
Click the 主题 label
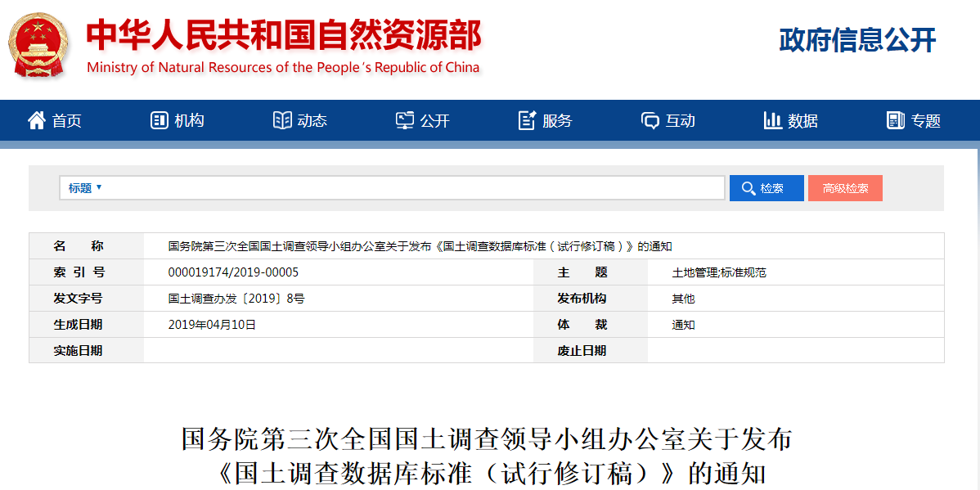pyautogui.click(x=582, y=272)
